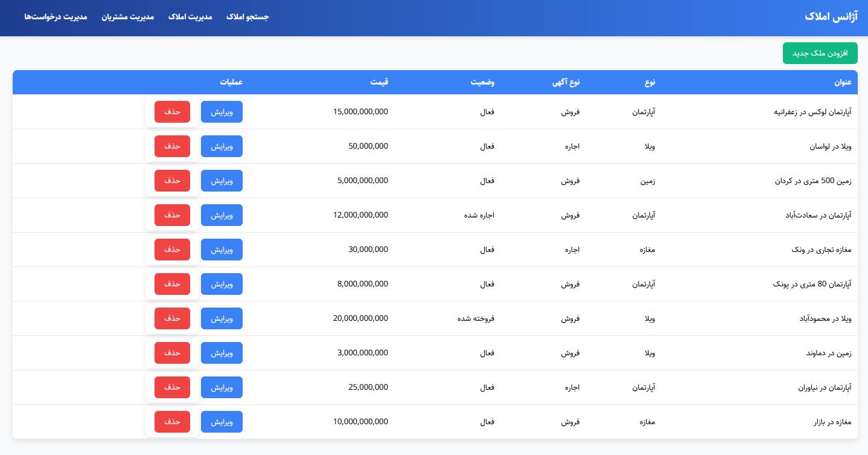The width and height of the screenshot is (868, 455).
Task: Edit the مغازه در بازار property
Action: tap(222, 422)
